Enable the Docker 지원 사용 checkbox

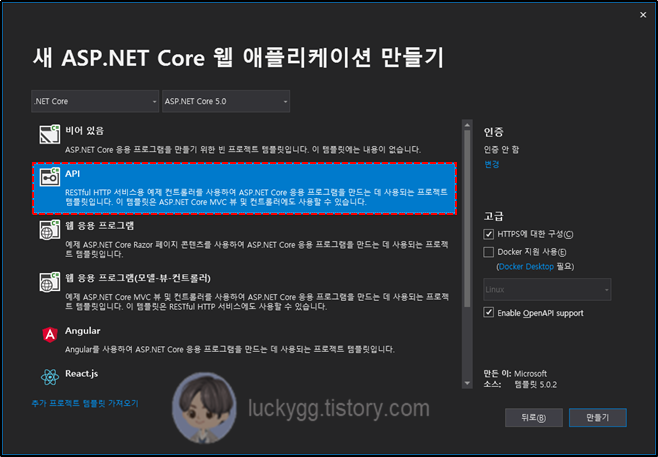click(x=488, y=252)
